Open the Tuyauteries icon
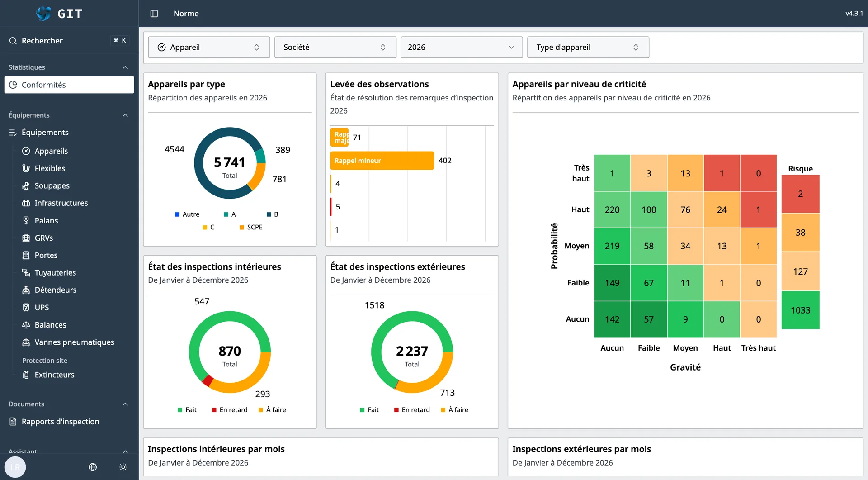This screenshot has height=480, width=868. 26,272
